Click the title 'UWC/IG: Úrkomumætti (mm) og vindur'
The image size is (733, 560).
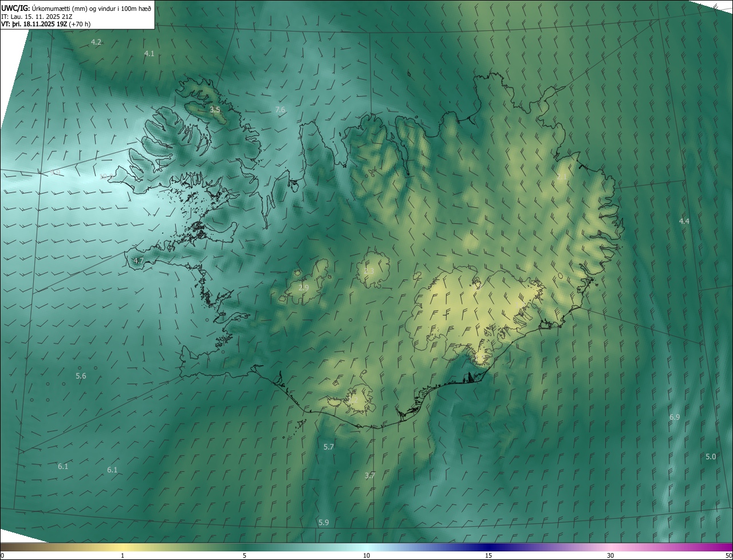pos(76,8)
